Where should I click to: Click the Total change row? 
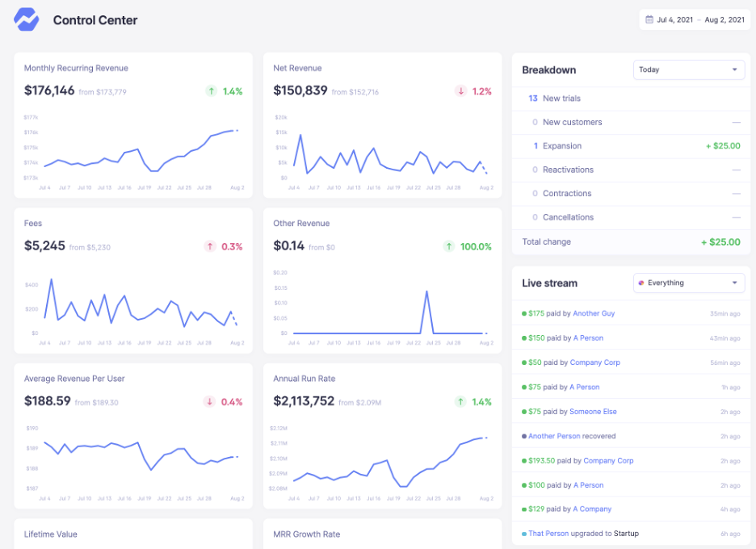tap(630, 241)
